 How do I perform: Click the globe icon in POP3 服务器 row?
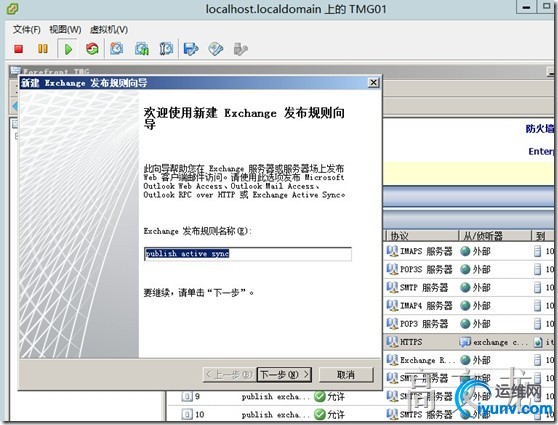[x=465, y=324]
